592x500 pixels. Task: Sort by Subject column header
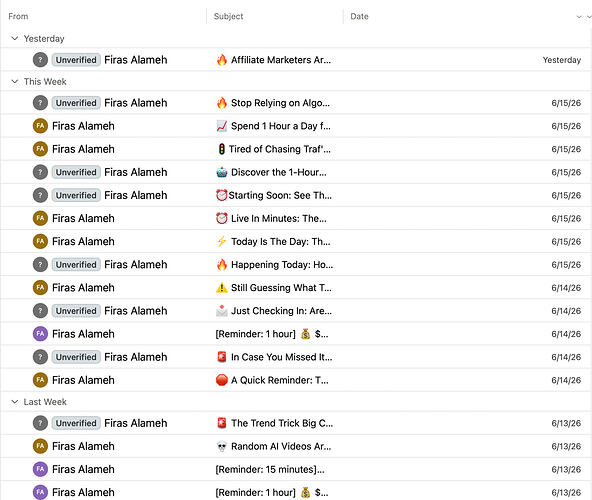tap(228, 16)
